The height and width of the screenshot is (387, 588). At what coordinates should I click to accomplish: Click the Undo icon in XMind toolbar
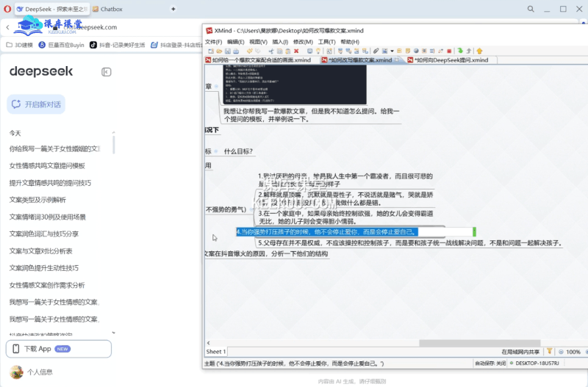pyautogui.click(x=249, y=51)
